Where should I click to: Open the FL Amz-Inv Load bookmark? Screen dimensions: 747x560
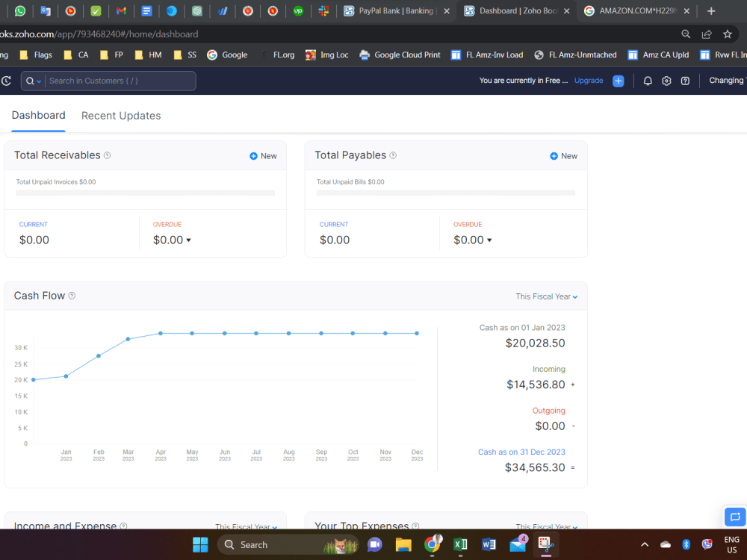click(486, 55)
